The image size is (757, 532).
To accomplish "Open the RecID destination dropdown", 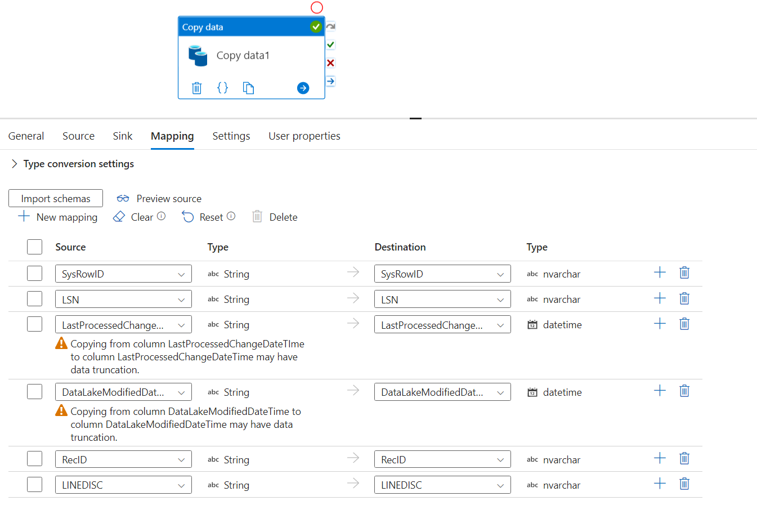I will (442, 459).
